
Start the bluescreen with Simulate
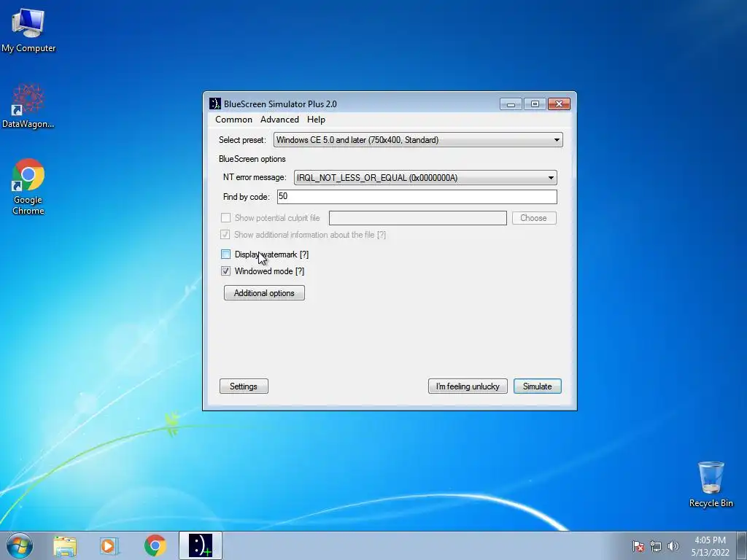[x=538, y=386]
